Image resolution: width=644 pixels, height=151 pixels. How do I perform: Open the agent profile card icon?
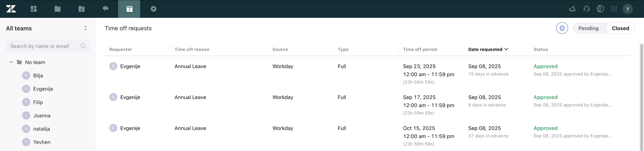(82, 9)
